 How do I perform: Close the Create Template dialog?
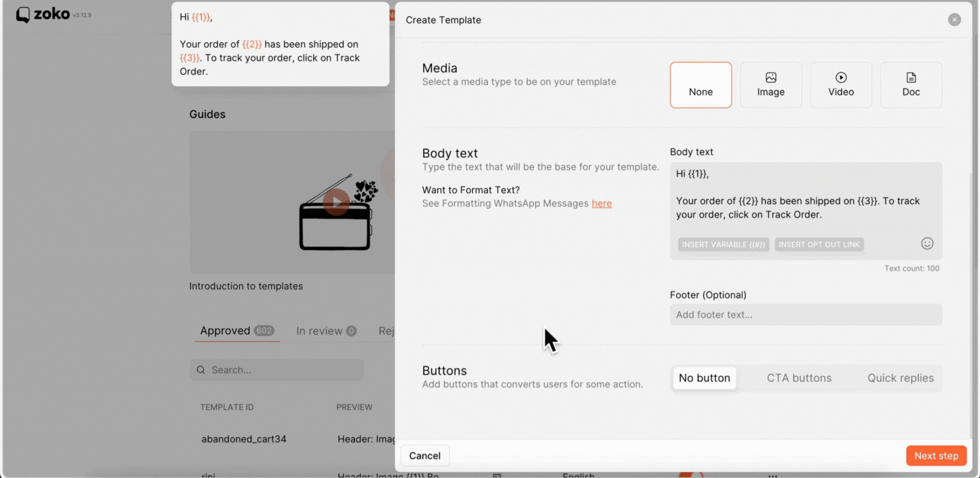[x=954, y=19]
